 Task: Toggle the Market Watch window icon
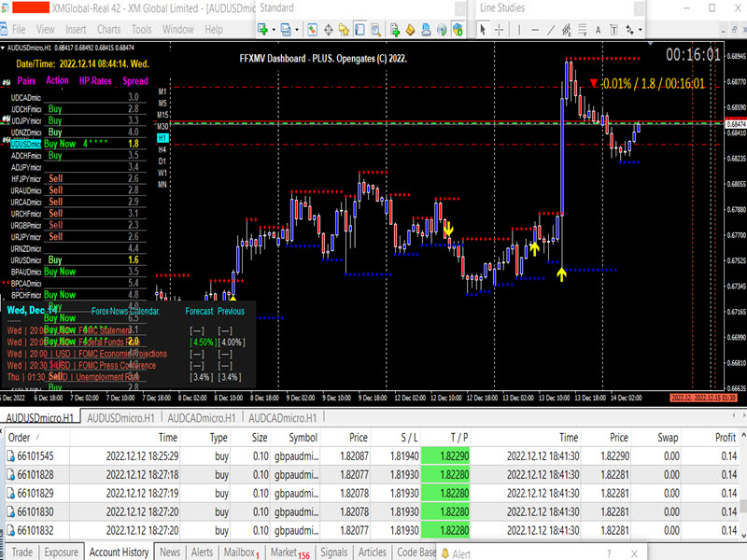[x=312, y=30]
